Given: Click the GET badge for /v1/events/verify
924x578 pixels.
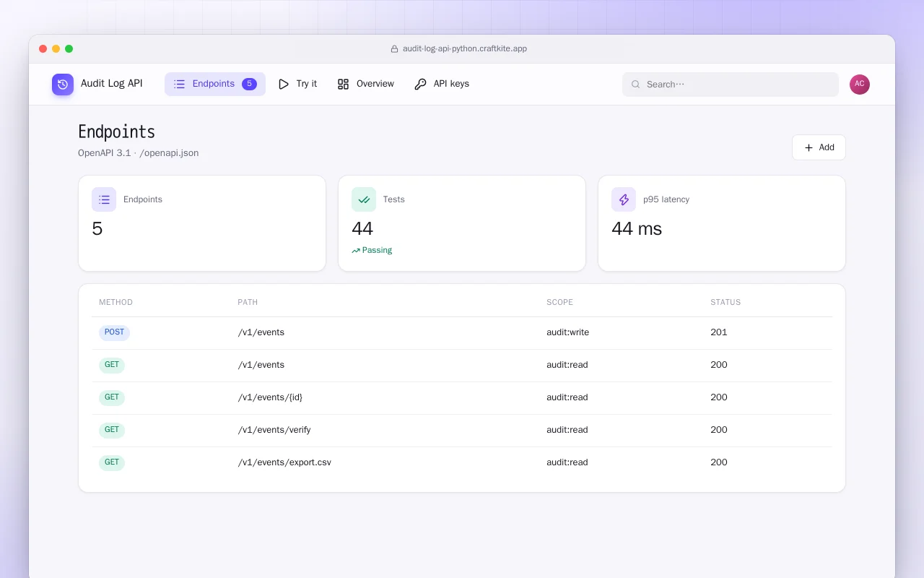Looking at the screenshot, I should [x=112, y=430].
